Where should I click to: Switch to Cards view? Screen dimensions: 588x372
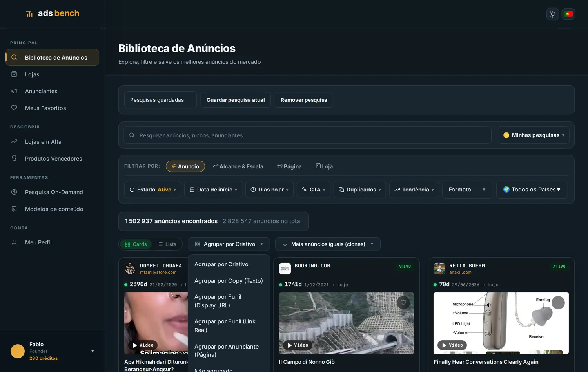[136, 244]
